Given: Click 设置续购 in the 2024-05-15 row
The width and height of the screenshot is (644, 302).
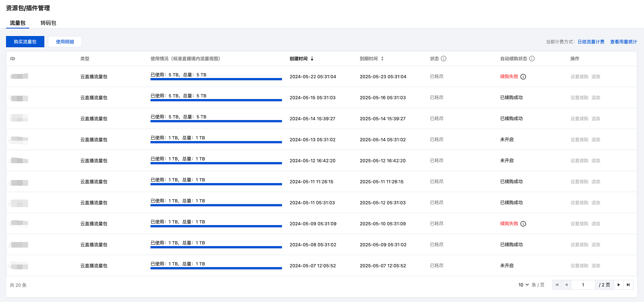Looking at the screenshot, I should (x=579, y=98).
